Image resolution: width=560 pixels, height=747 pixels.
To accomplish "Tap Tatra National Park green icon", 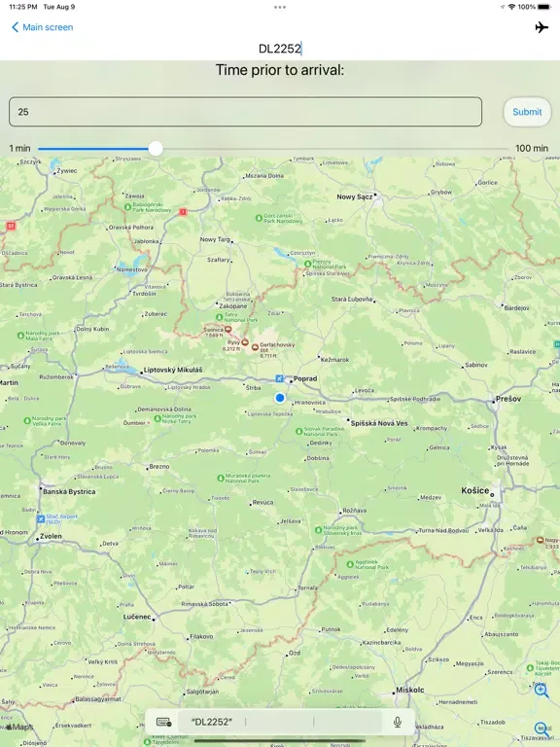I will pos(220,317).
